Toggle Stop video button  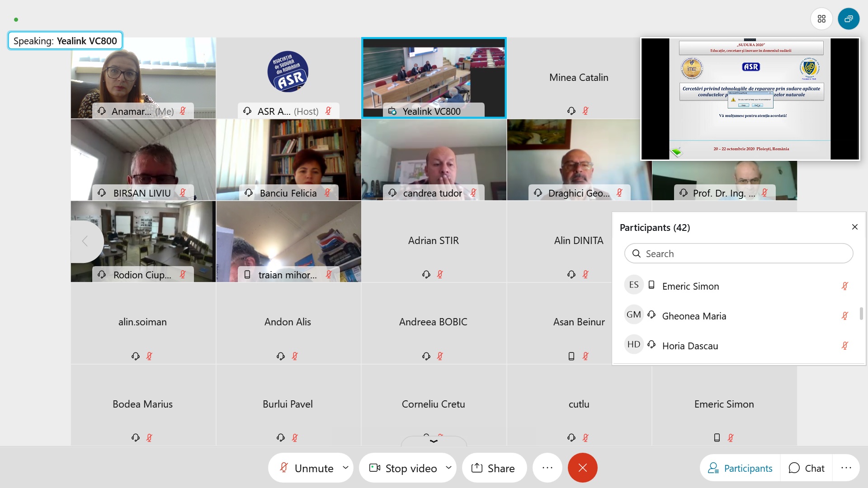pos(403,468)
